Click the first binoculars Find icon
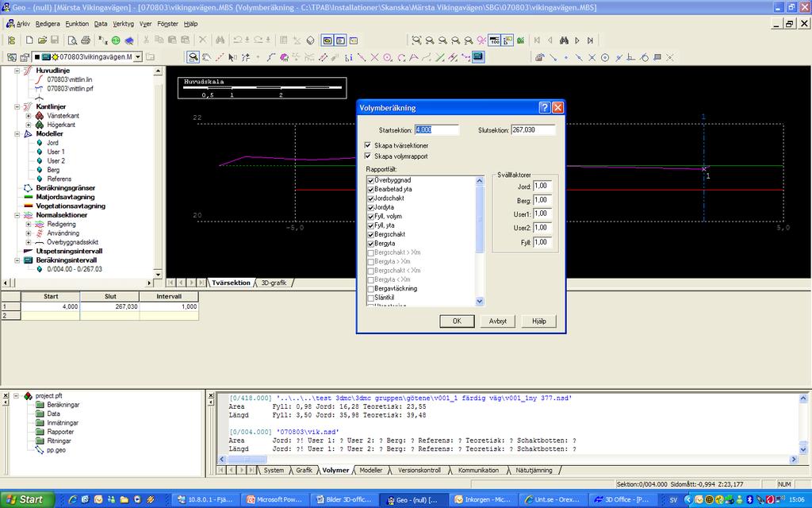The image size is (812, 508). click(220, 40)
